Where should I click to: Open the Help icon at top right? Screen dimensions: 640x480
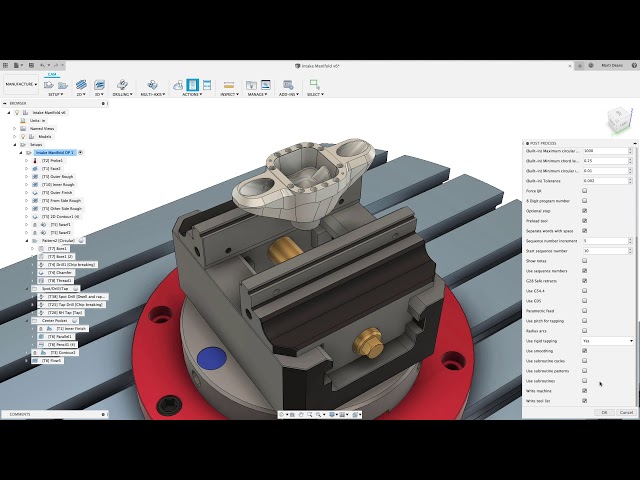(x=634, y=65)
